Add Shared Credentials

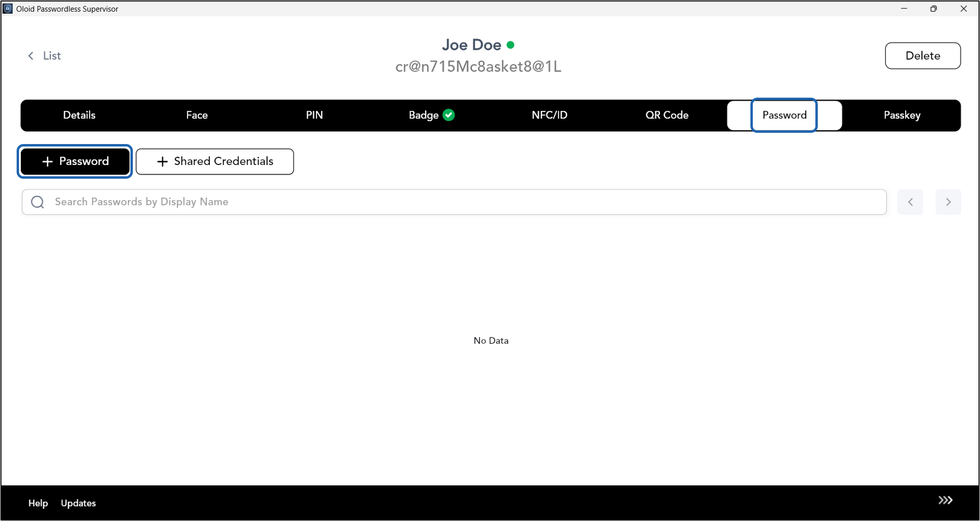(x=215, y=161)
